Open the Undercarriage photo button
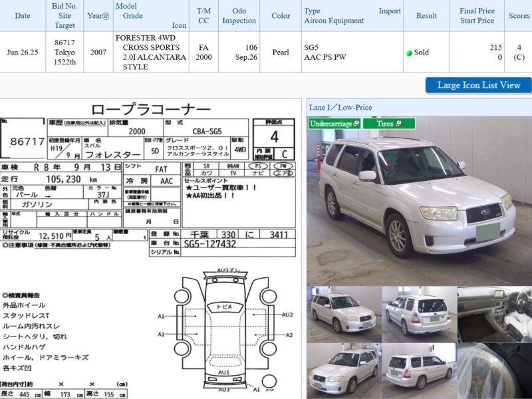Viewport: 532px width, 399px height. (334, 124)
